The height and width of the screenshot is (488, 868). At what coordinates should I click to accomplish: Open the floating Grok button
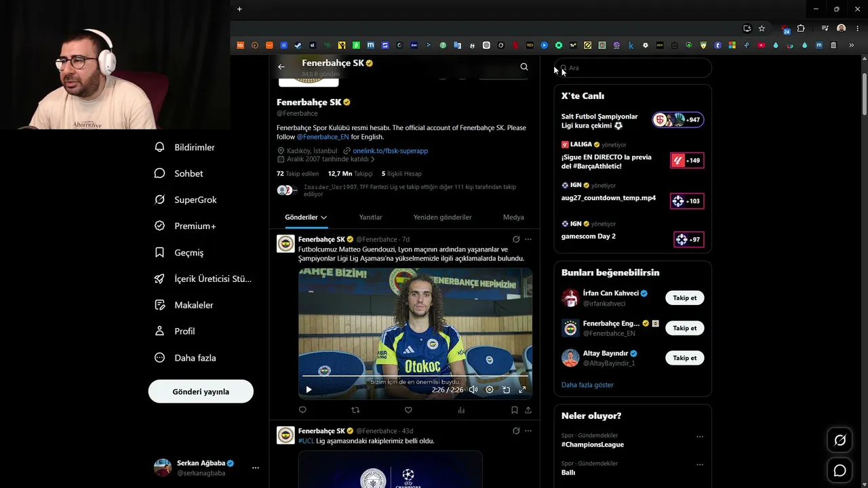(840, 441)
